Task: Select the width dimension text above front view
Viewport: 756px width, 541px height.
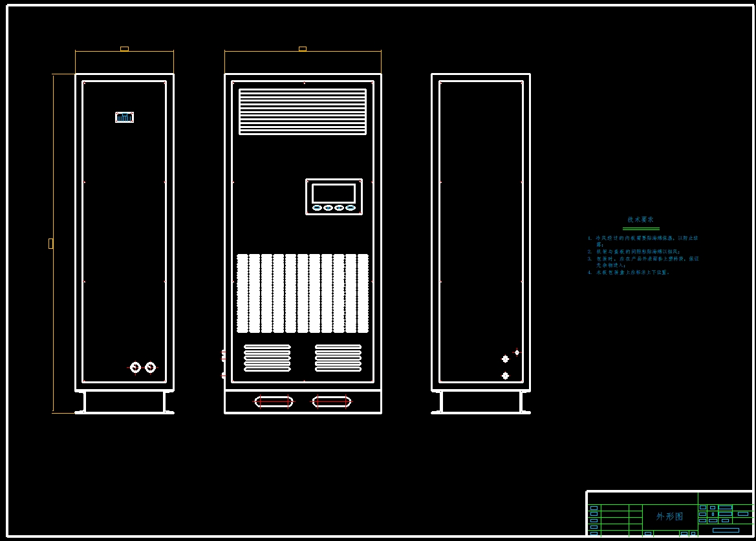Action: (303, 48)
